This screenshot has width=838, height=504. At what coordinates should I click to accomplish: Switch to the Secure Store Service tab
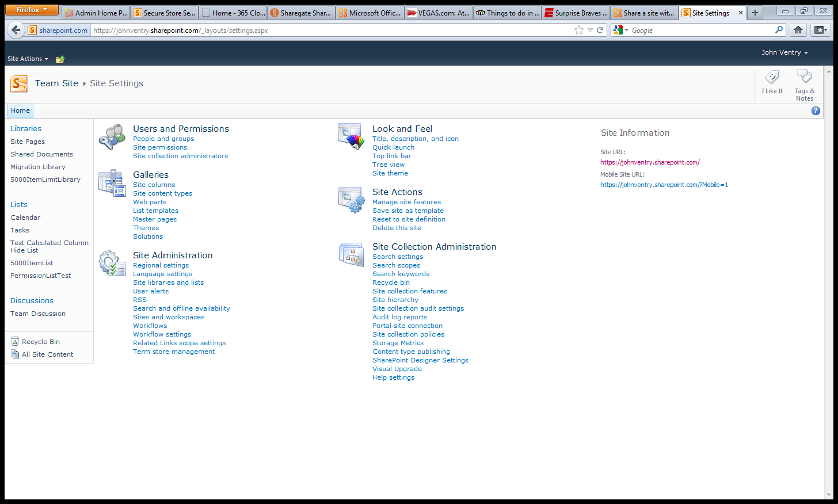coord(165,13)
